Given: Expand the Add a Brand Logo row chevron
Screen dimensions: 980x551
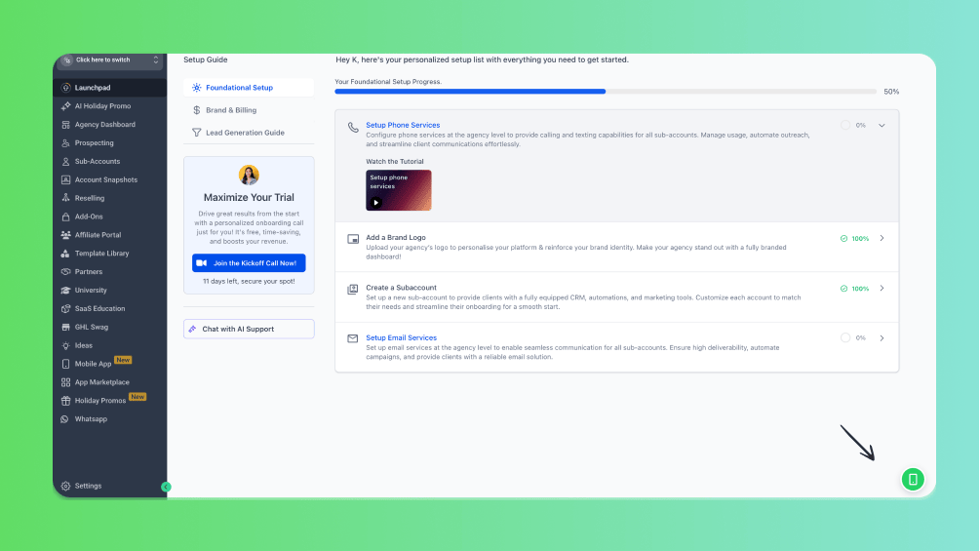Looking at the screenshot, I should pyautogui.click(x=882, y=238).
